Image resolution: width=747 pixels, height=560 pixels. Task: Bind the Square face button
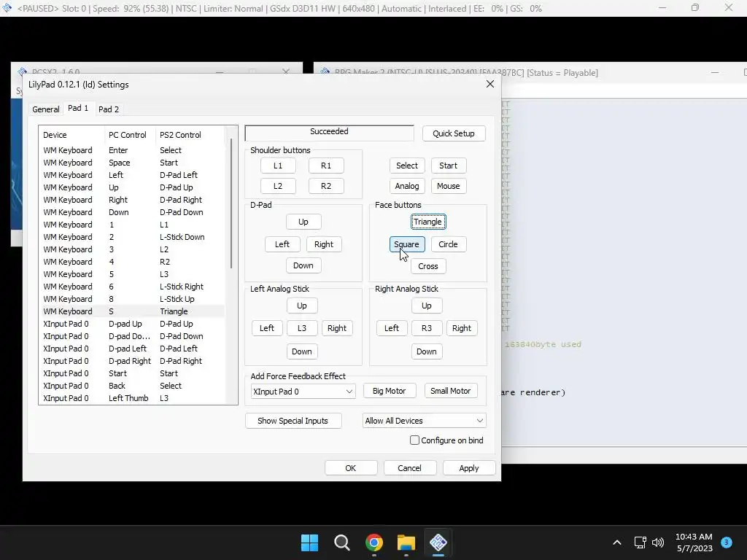click(407, 244)
